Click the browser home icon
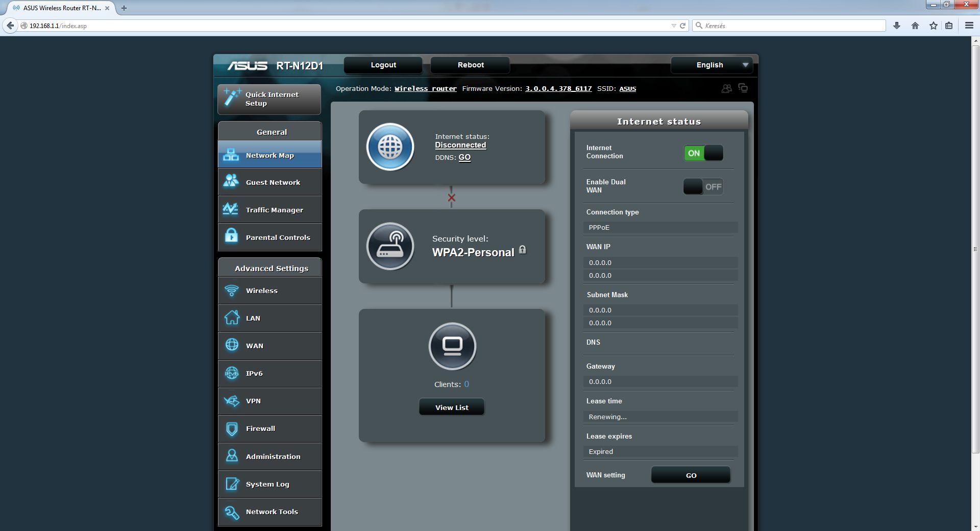Screen dimensions: 980x531 point(915,26)
